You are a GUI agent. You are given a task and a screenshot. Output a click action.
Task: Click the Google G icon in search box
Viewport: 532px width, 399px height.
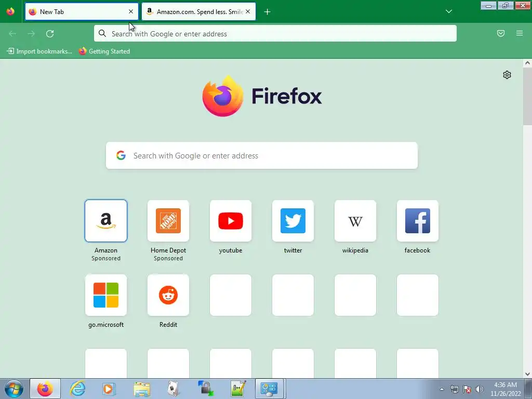tap(121, 155)
